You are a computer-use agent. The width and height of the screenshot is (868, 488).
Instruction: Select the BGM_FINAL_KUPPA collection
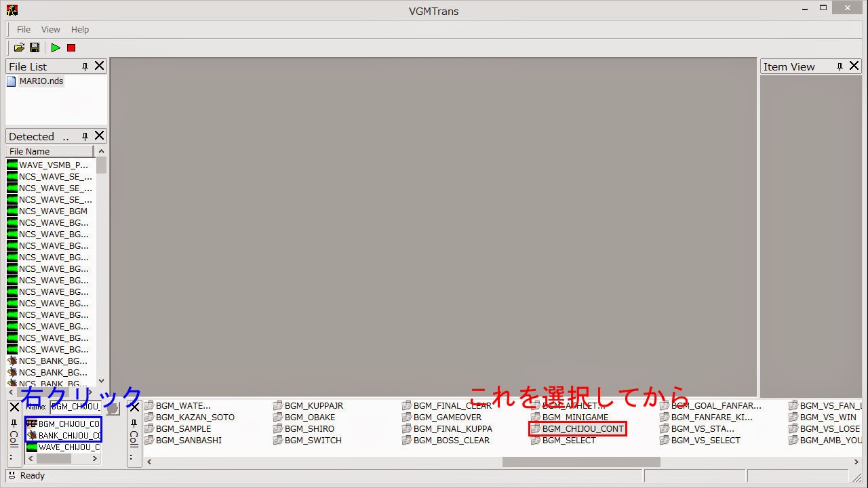[453, 429]
